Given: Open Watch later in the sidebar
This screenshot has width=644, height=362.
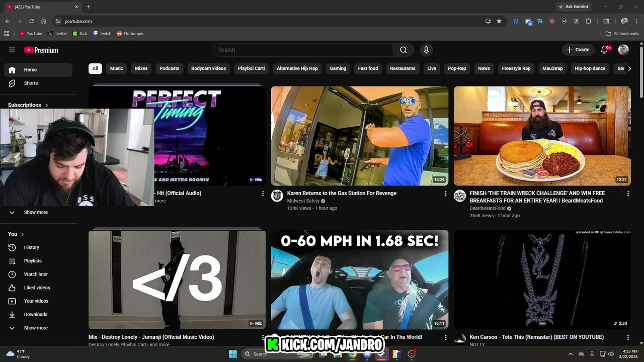Looking at the screenshot, I should point(38,274).
